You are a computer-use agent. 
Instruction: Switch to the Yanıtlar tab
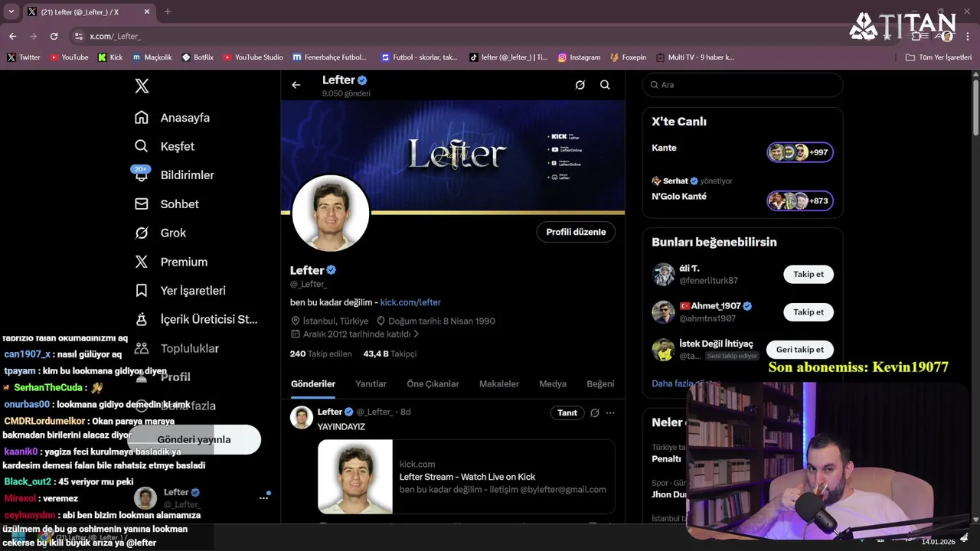(371, 384)
